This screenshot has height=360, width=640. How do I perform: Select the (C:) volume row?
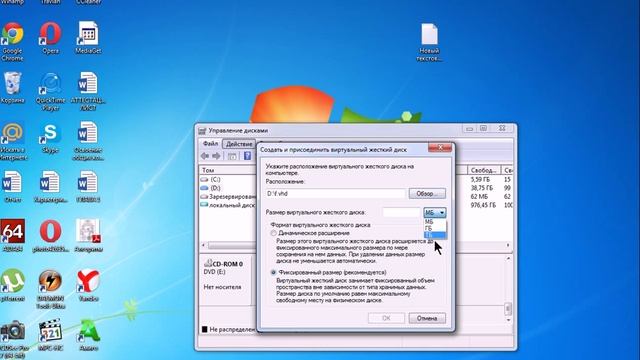(228, 180)
